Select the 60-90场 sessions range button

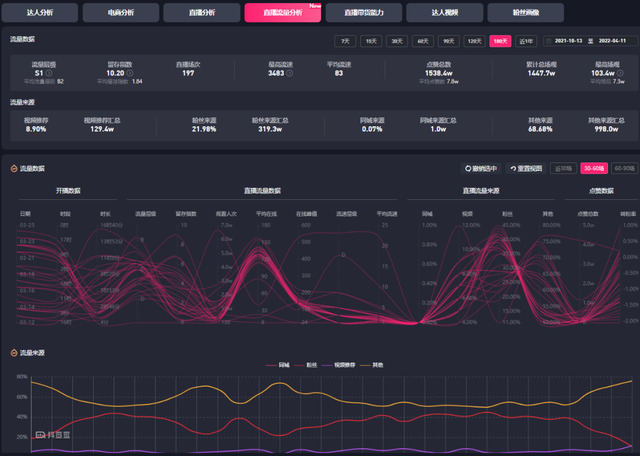(623, 169)
